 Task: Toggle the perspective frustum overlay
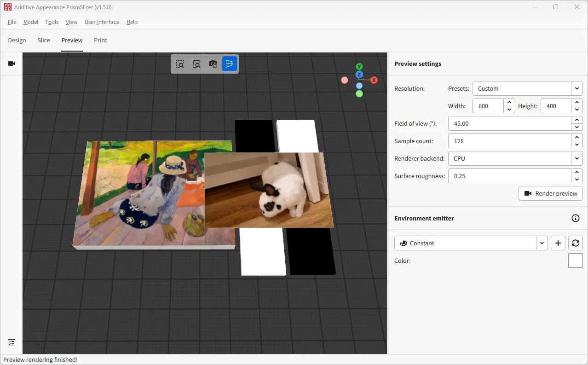(230, 64)
